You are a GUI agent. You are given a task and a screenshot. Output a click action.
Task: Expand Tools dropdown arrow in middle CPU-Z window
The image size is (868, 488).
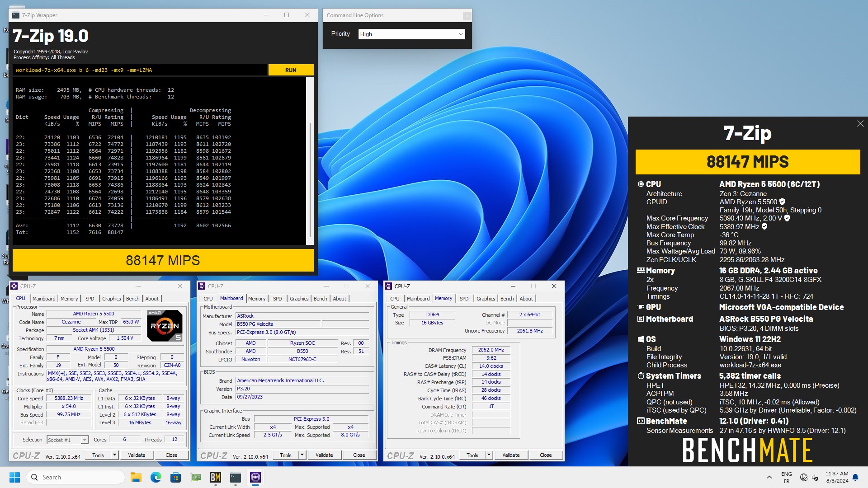pos(302,455)
